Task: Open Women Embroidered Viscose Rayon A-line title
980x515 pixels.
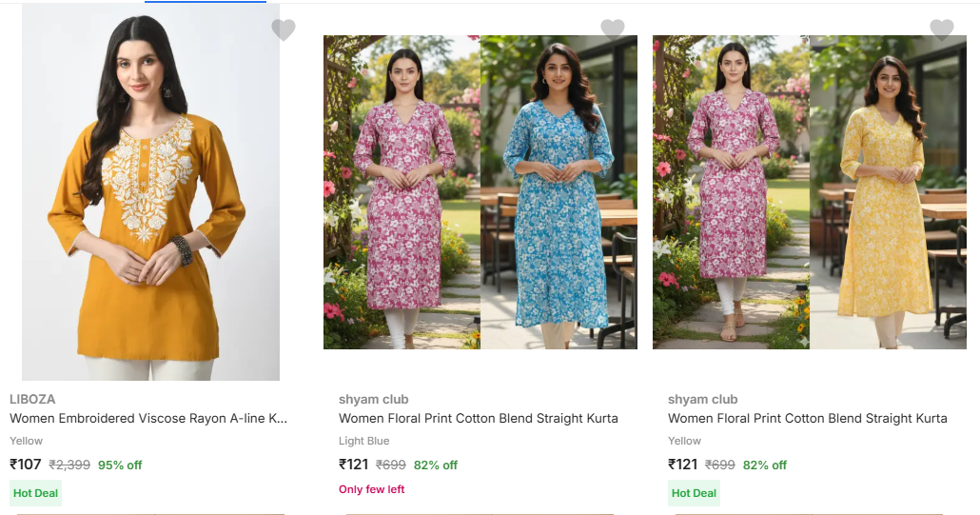Action: click(x=148, y=418)
